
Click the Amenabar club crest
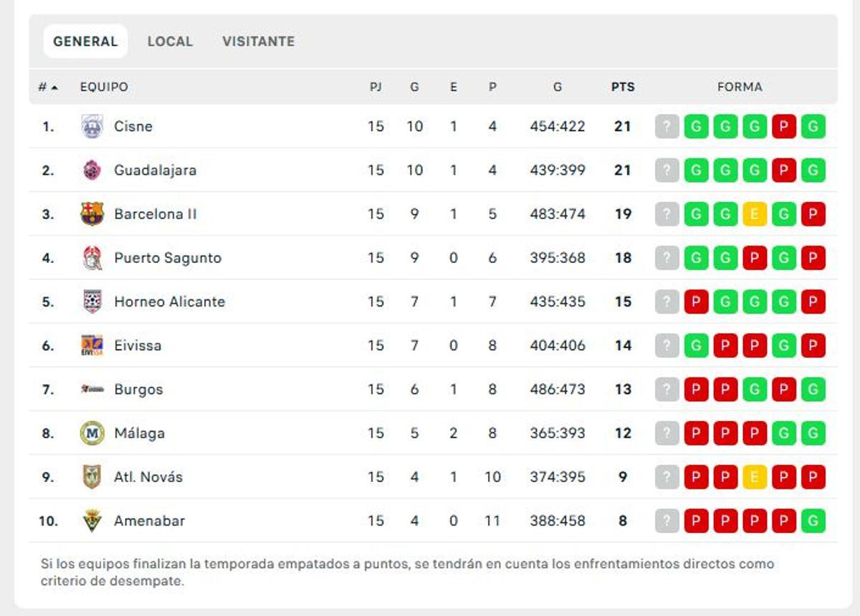pyautogui.click(x=92, y=520)
